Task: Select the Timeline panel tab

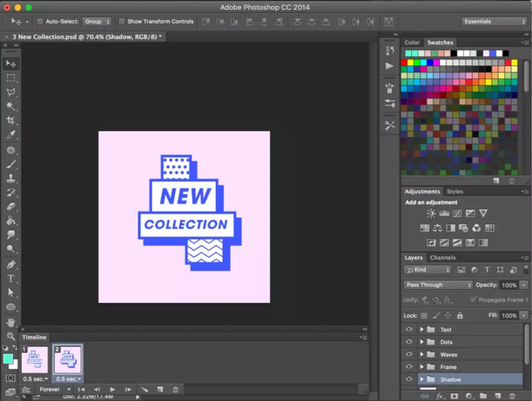Action: (34, 337)
